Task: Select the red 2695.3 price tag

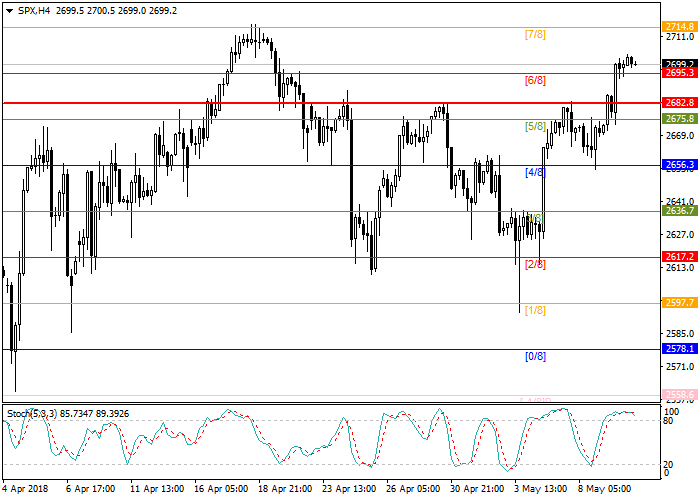Action: 679,73
